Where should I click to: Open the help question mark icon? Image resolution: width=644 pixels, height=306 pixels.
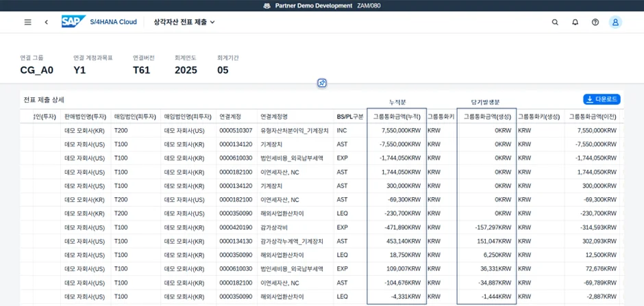click(595, 22)
